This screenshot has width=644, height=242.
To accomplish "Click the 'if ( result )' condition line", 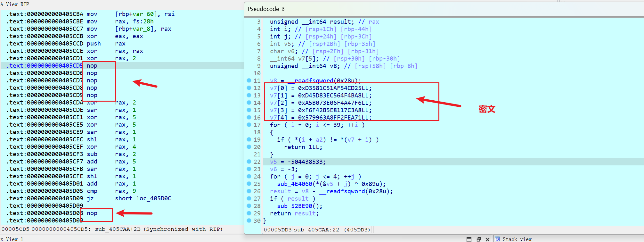I will click(293, 199).
